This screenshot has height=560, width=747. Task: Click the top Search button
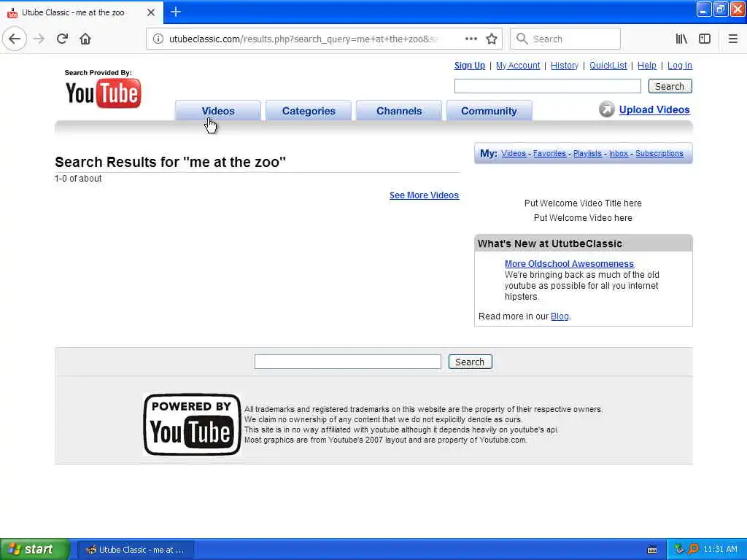coord(670,86)
